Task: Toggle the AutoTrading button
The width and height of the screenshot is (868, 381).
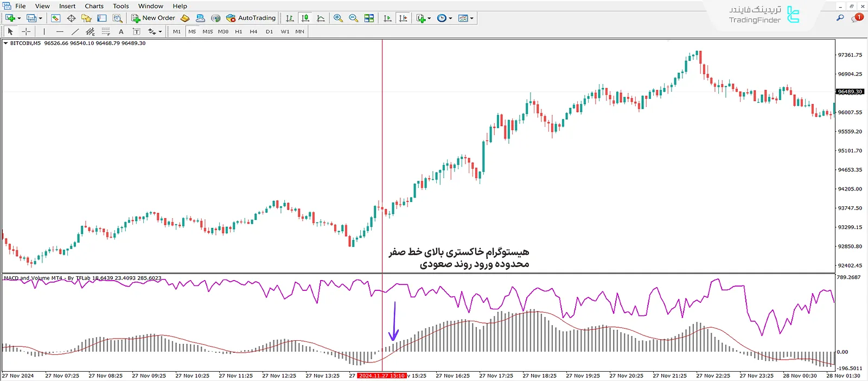Action: point(251,18)
